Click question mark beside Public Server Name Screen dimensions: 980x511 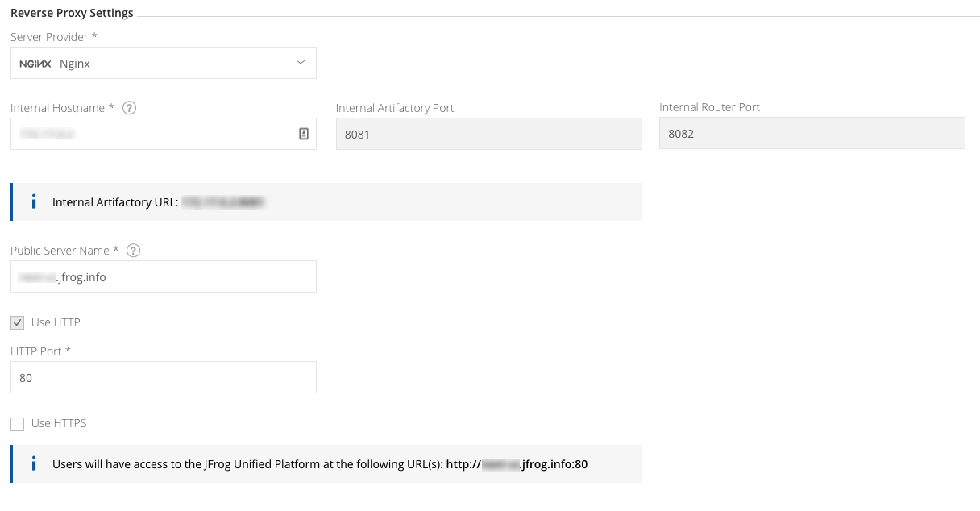click(134, 250)
